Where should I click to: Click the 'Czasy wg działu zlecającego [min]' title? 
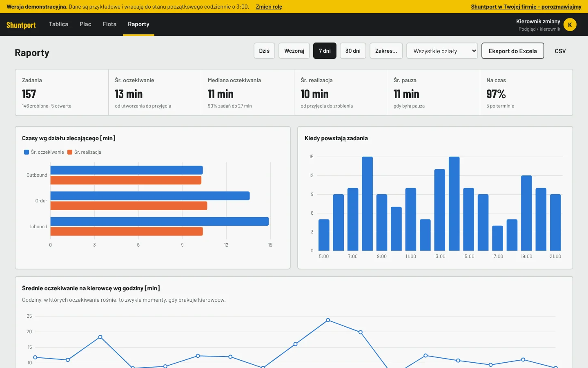[69, 138]
